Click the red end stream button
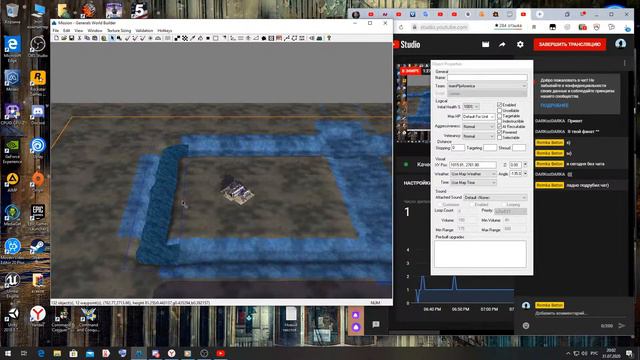 (570, 44)
